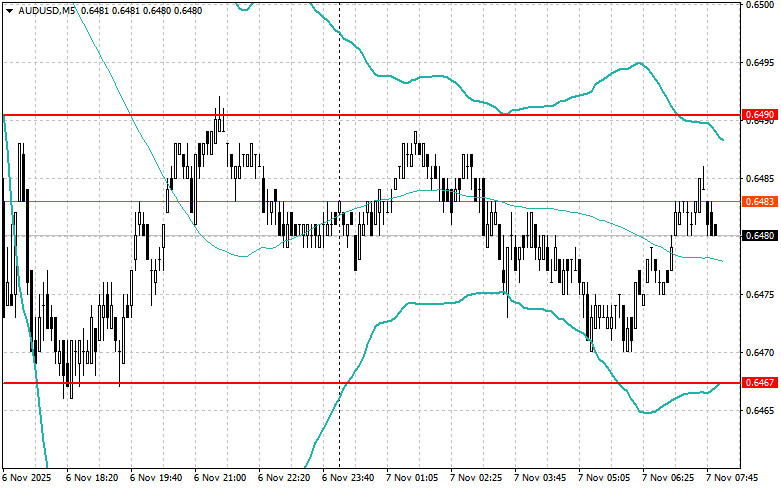The height and width of the screenshot is (489, 781).
Task: Click the 6 Nov 18:20 time label
Action: click(x=92, y=478)
